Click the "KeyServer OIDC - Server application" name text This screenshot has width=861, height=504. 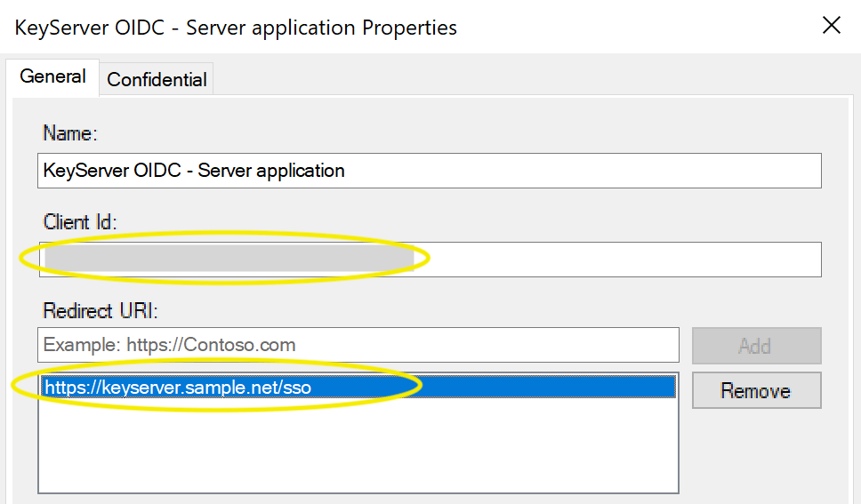194,170
